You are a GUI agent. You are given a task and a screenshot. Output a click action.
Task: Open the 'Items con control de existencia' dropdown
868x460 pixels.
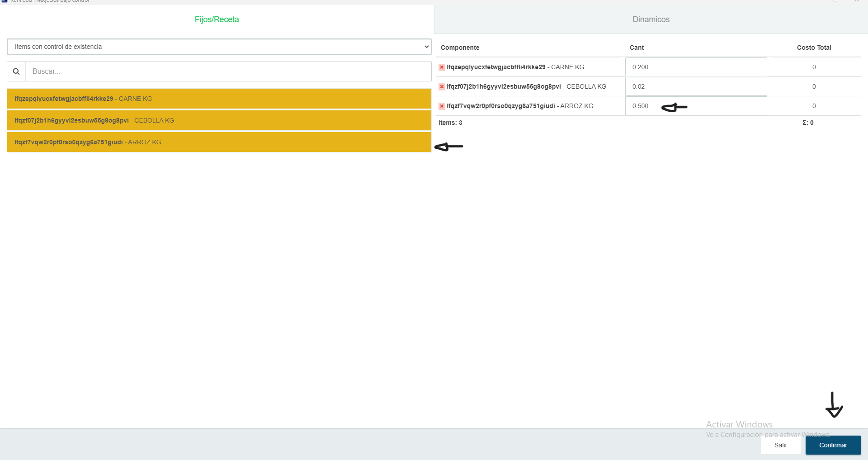tap(219, 47)
